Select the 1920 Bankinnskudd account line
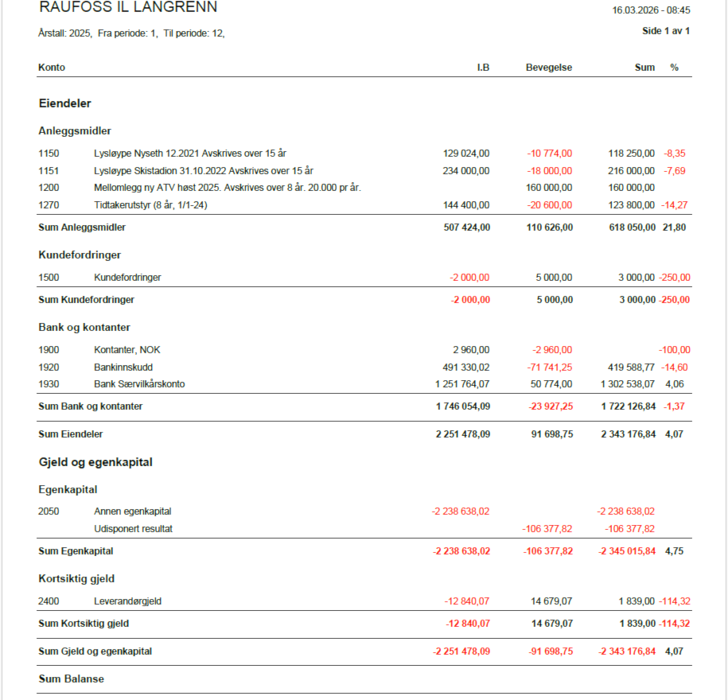The height and width of the screenshot is (700, 728). (x=123, y=367)
